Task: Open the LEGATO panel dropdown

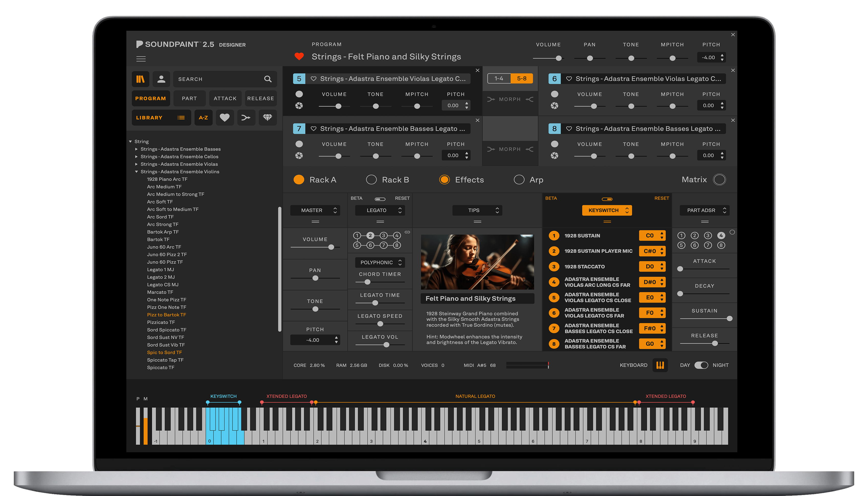Action: 380,211
